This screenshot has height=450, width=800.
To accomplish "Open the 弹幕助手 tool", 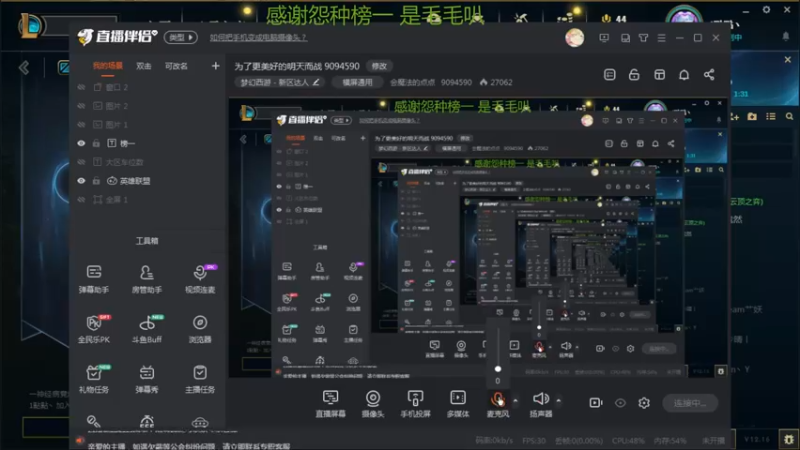I will coord(94,279).
